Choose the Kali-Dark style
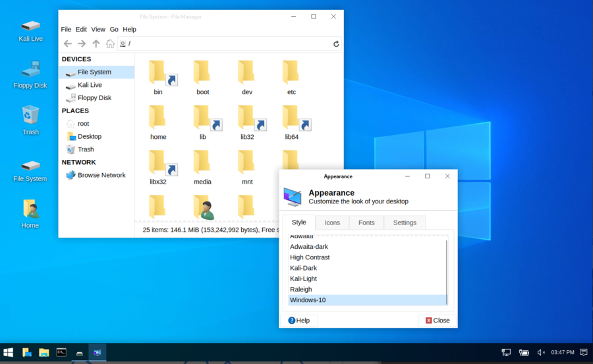This screenshot has width=593, height=364. (x=367, y=268)
